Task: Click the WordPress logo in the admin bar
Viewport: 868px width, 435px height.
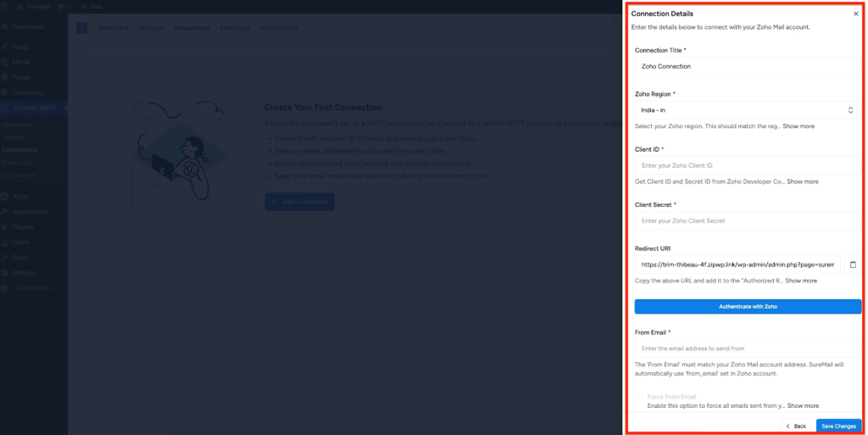Action: pos(4,7)
